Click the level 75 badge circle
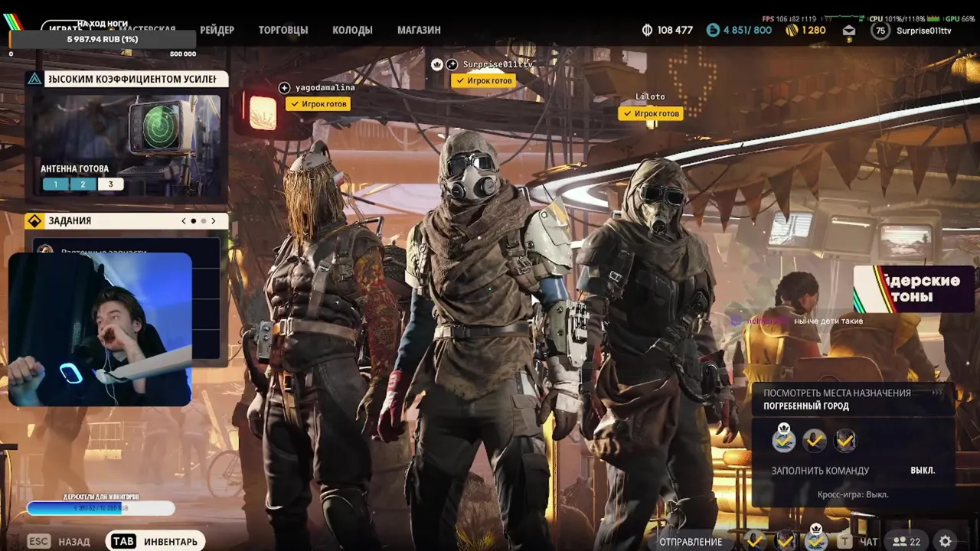Screen dimensions: 980x551 pyautogui.click(x=880, y=31)
